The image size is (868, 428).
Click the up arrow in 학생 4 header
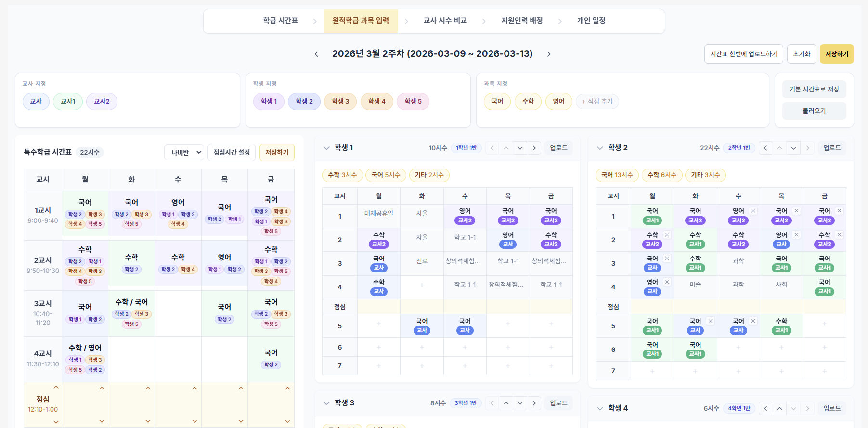[x=779, y=408]
